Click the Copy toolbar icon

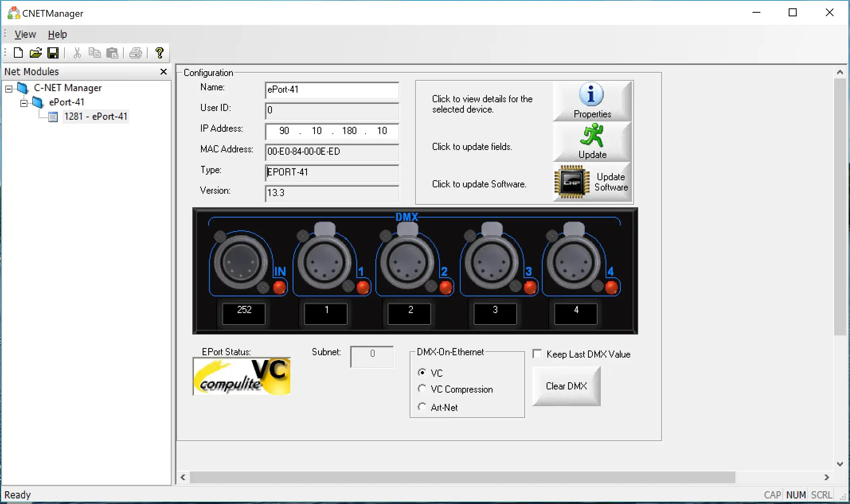[x=95, y=53]
